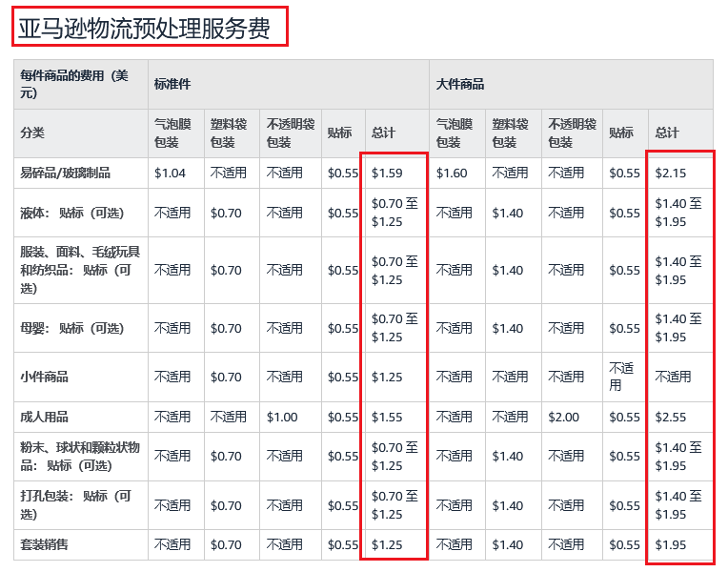The height and width of the screenshot is (572, 728).
Task: Click $1.40 至 $1.95 total in 母婴 row
Action: 678,328
